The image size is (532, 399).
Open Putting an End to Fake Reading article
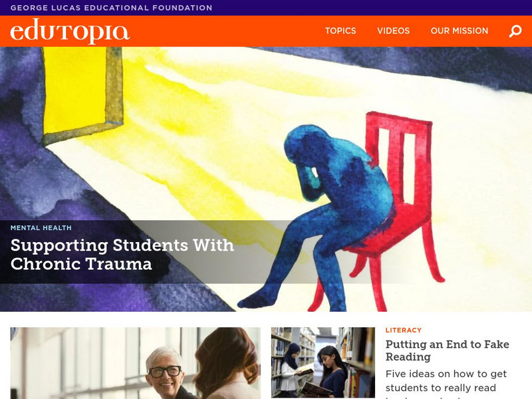(447, 350)
